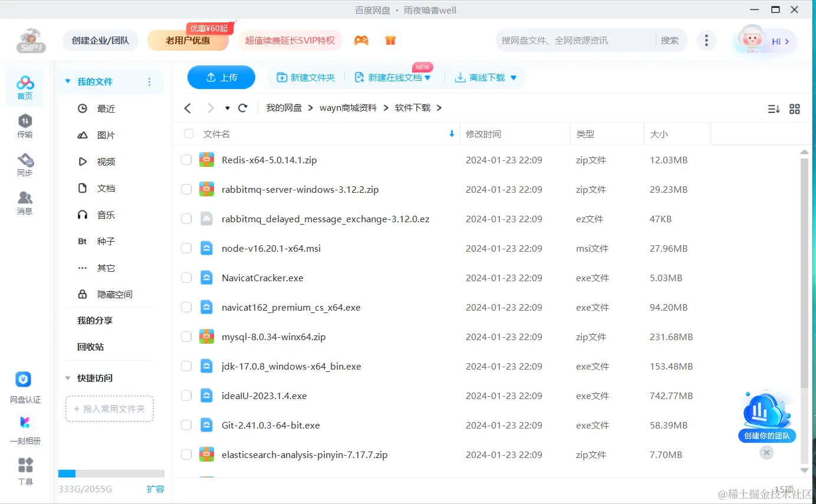Image resolution: width=816 pixels, height=504 pixels.
Task: Collapse the 我的文件 tree section
Action: tap(68, 82)
